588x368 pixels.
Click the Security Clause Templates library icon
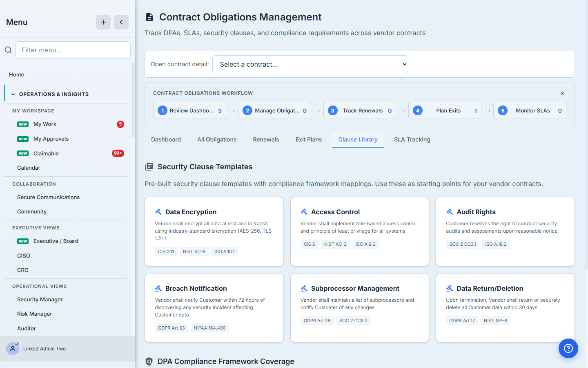[149, 167]
